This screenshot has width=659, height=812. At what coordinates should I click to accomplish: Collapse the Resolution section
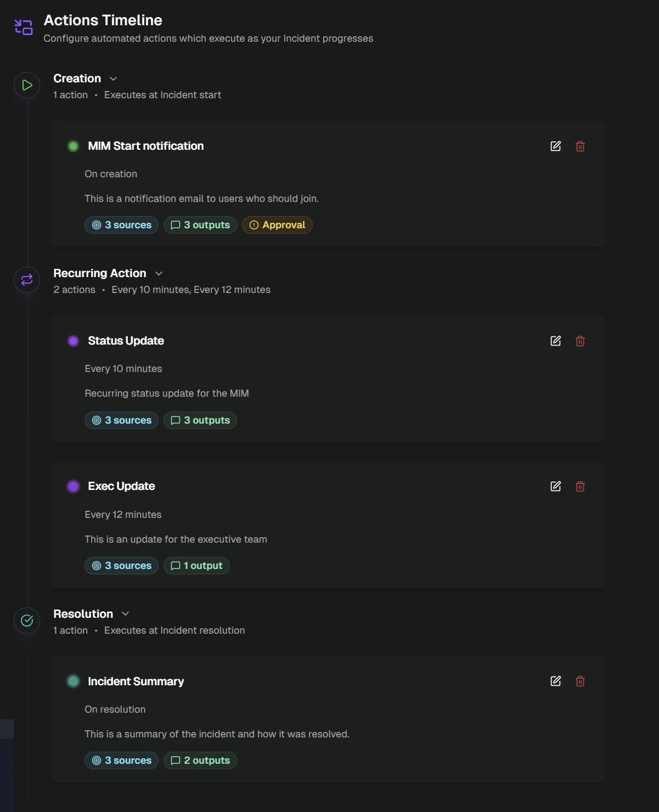[x=125, y=614]
